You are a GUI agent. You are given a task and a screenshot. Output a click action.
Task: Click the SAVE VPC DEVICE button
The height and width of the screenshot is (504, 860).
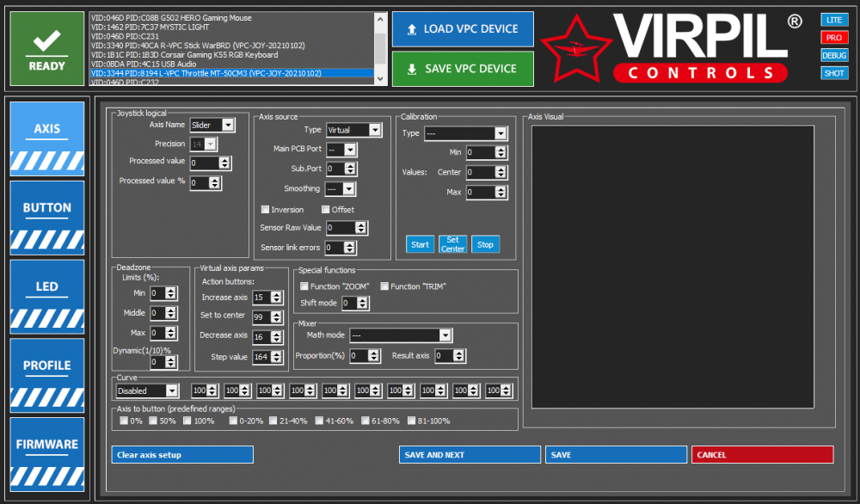pyautogui.click(x=463, y=69)
